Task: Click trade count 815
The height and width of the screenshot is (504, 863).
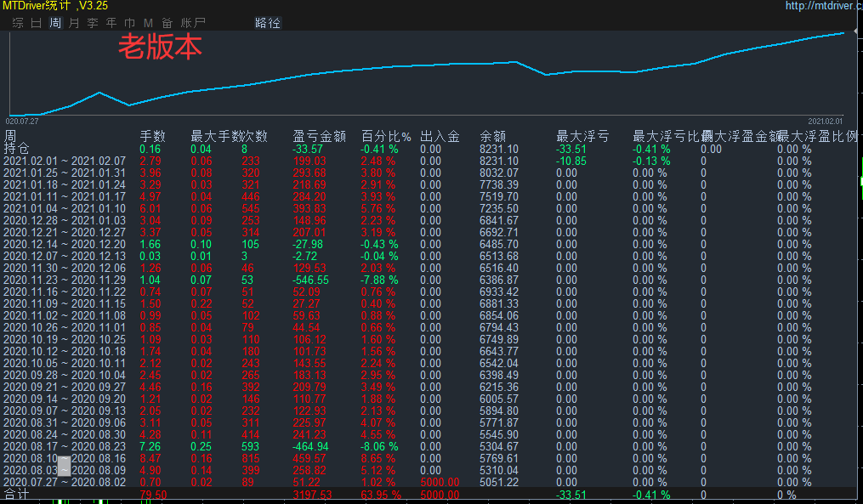Action: click(251, 458)
